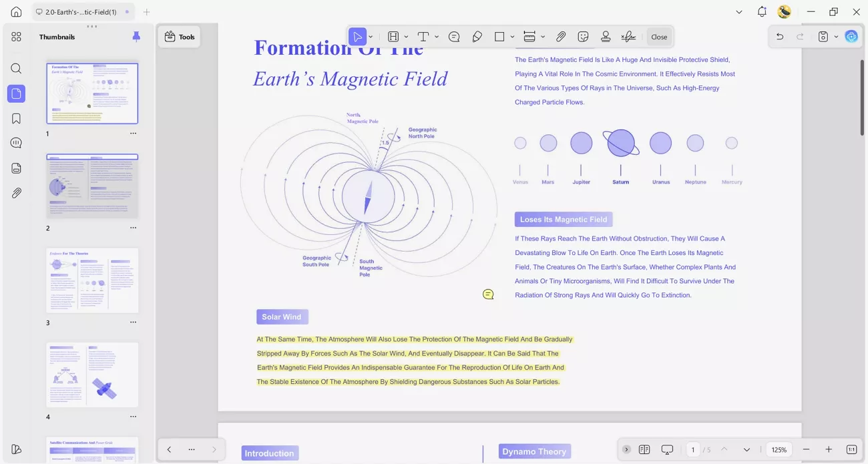Expand the measure tool dropdown
The height and width of the screenshot is (464, 868).
(x=542, y=37)
